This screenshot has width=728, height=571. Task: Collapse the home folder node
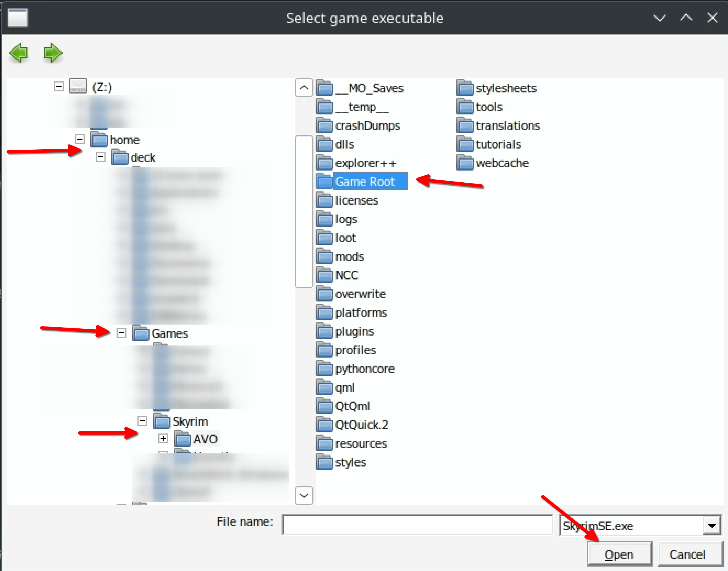coord(79,139)
